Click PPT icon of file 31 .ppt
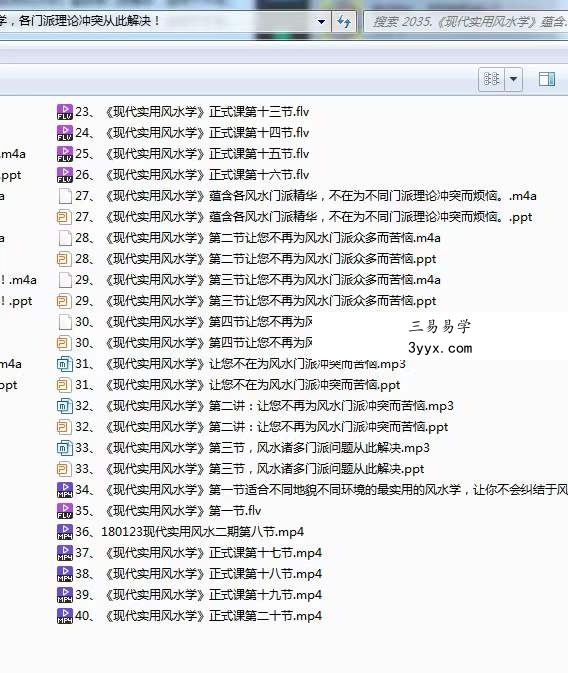Screen dimensions: 568x673 pos(64,385)
